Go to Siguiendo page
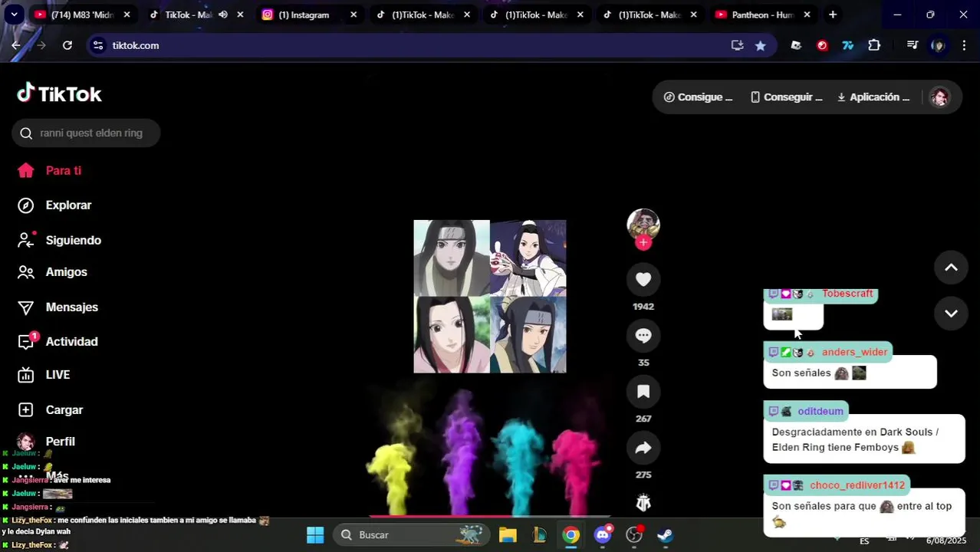The image size is (980, 552). click(x=59, y=240)
